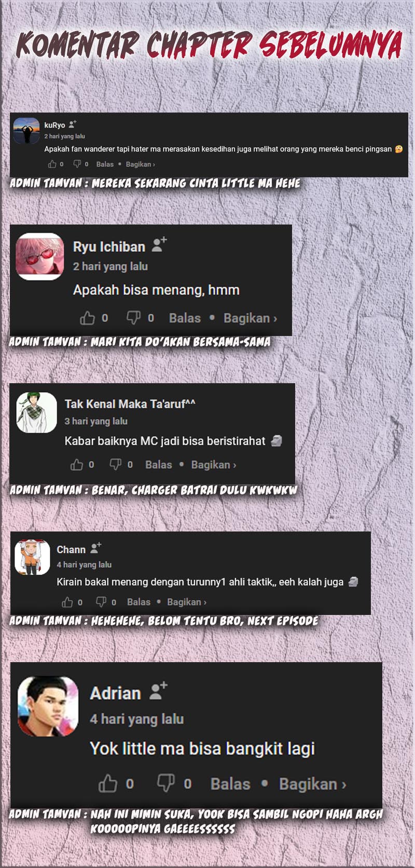Open Ryu Ichiban's profile avatar
Viewport: 415px width, 868px height.
pos(40,257)
